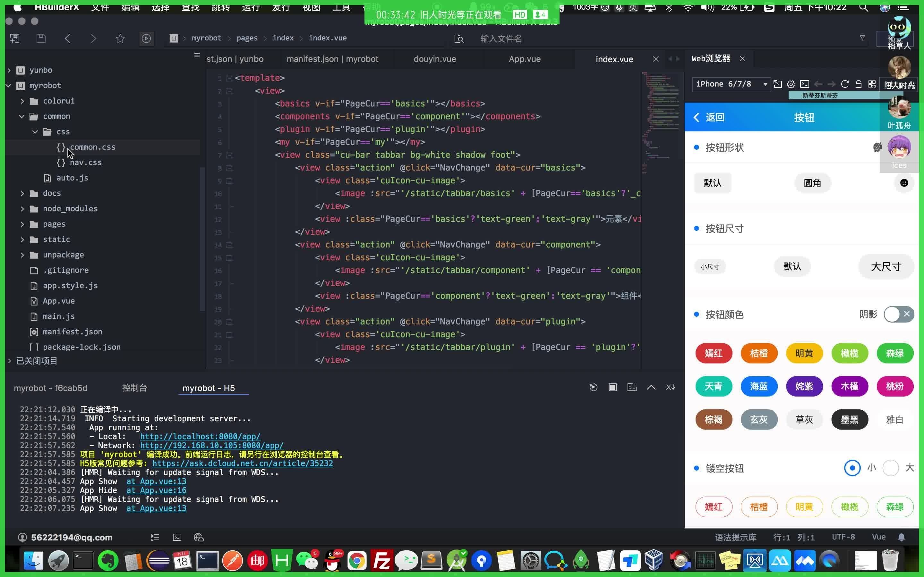Open the localhost:8080/app link

[200, 436]
